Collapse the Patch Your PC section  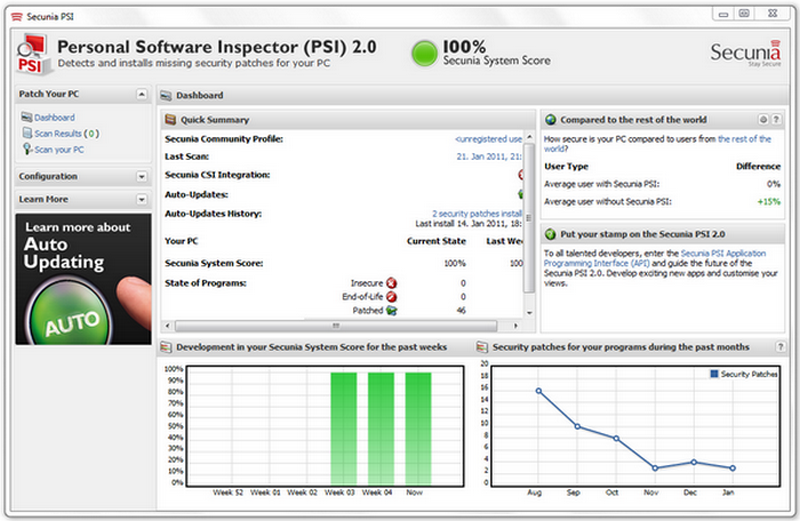pyautogui.click(x=141, y=94)
